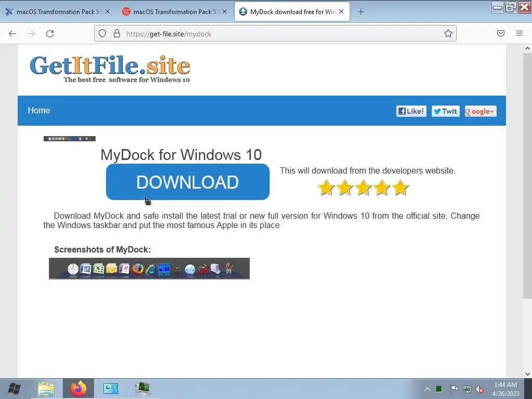Click the muted volume tray icon
The image size is (532, 399).
point(480,390)
